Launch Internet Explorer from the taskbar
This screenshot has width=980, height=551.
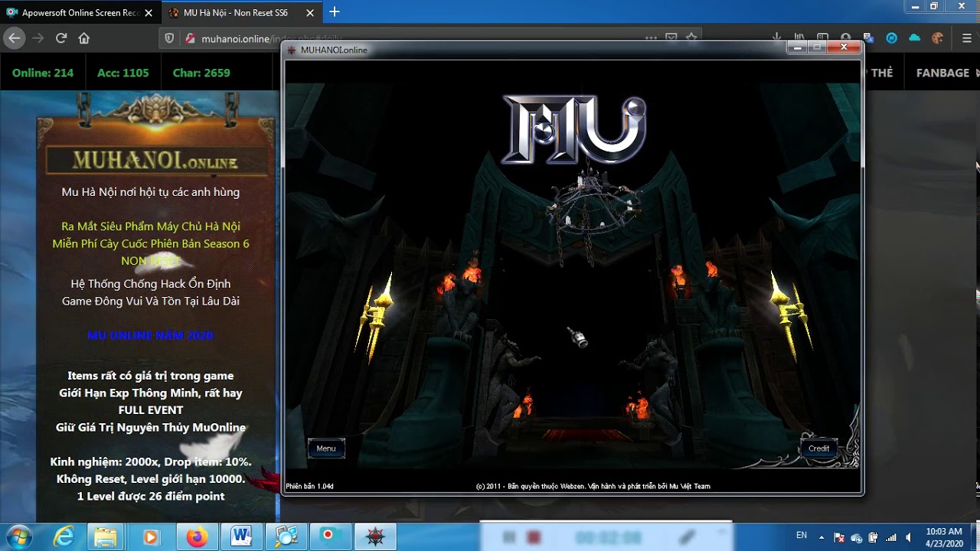(x=64, y=537)
